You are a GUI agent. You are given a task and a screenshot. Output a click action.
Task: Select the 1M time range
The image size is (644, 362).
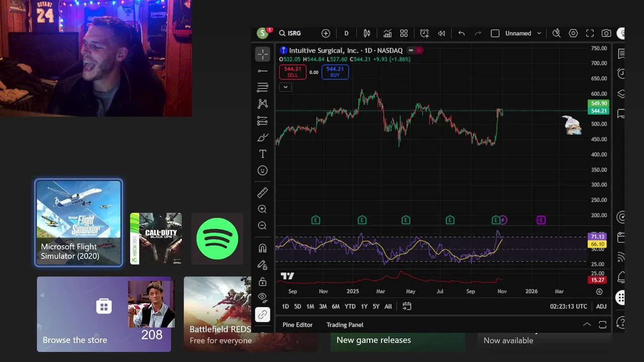coord(310,306)
